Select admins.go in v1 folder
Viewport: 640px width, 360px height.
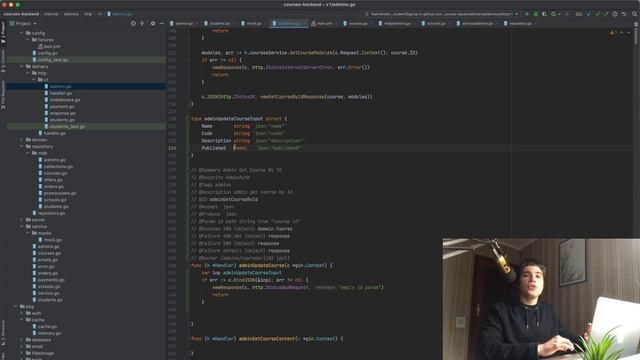point(60,87)
